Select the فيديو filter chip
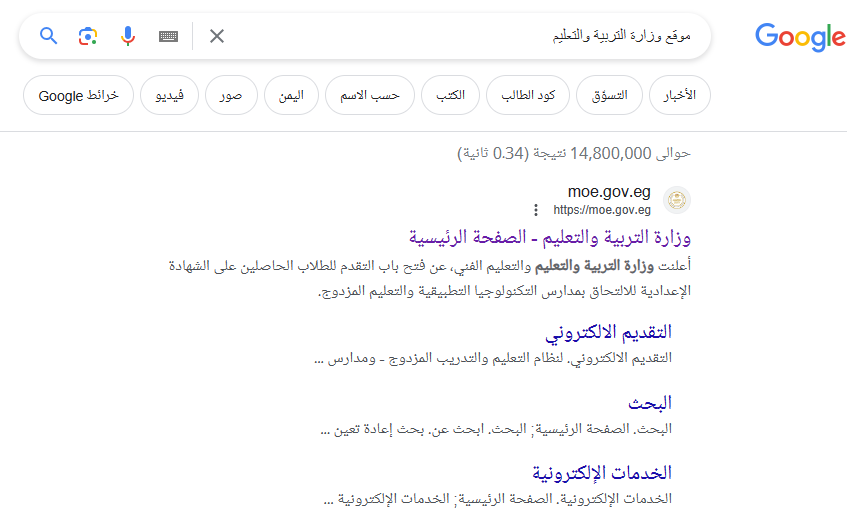 point(170,95)
